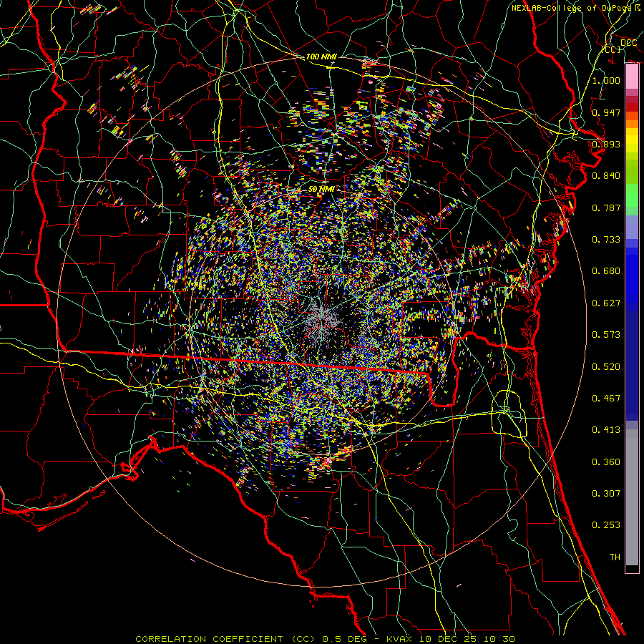Click the 1.000 value on the color scale
This screenshot has height=644, width=644.
(x=606, y=80)
